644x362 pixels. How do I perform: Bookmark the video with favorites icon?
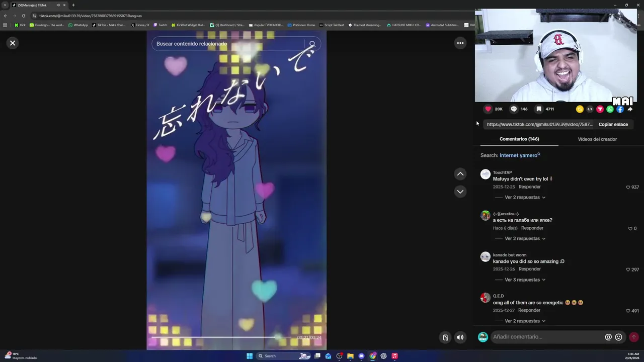(x=539, y=109)
